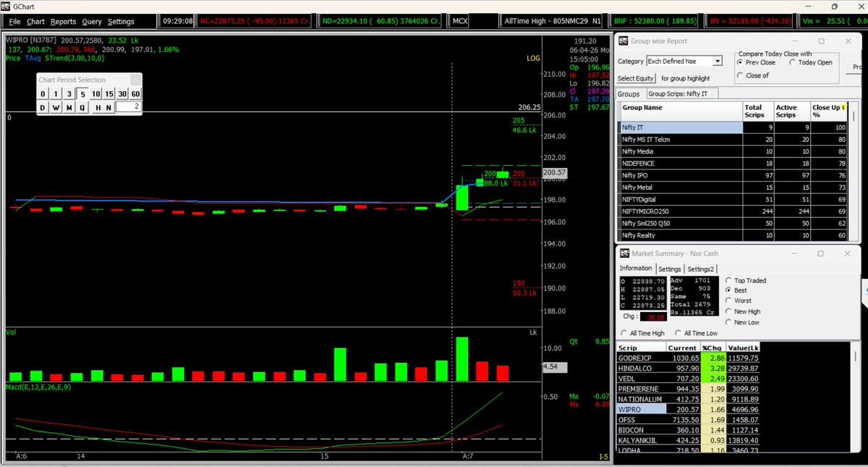The height and width of the screenshot is (467, 868).
Task: Select the New Low radio option
Action: (742, 322)
